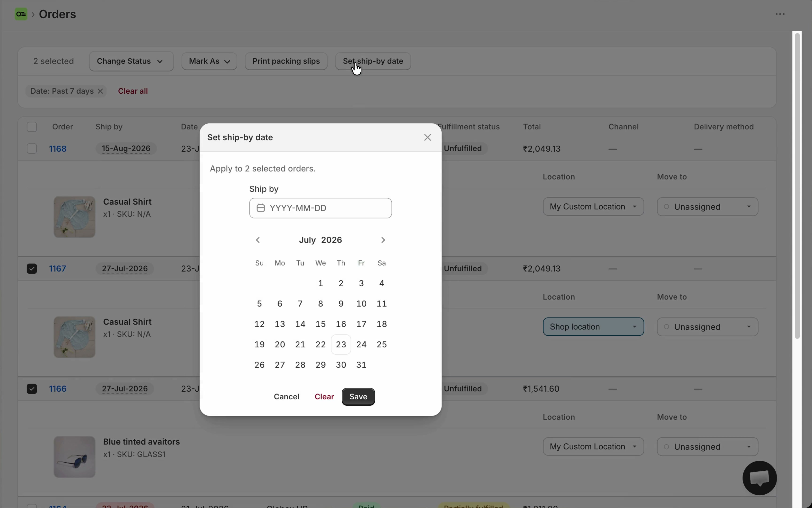
Task: Click the green Orders app icon
Action: (21, 14)
